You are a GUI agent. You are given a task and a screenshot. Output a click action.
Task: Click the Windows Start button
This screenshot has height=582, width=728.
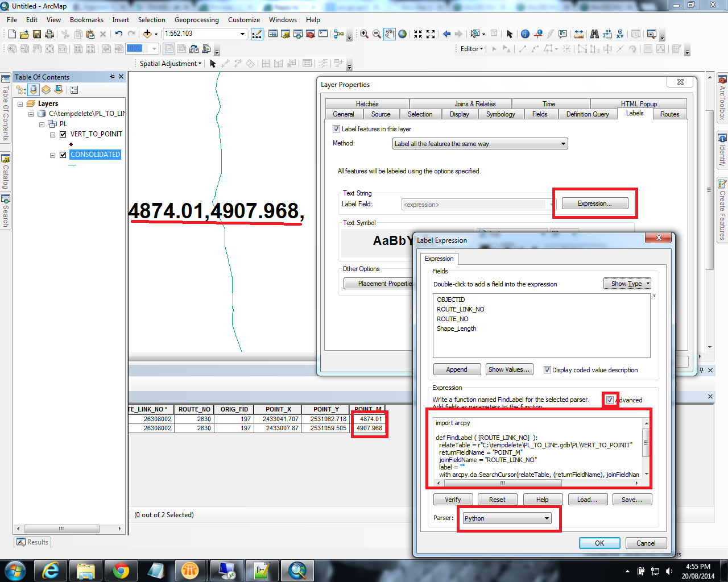[15, 570]
